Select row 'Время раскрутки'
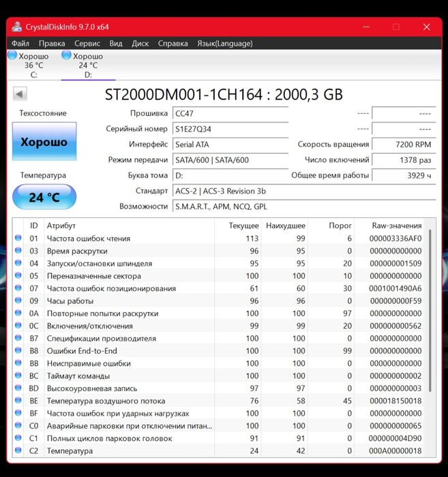Image resolution: width=448 pixels, height=477 pixels. pyautogui.click(x=218, y=251)
